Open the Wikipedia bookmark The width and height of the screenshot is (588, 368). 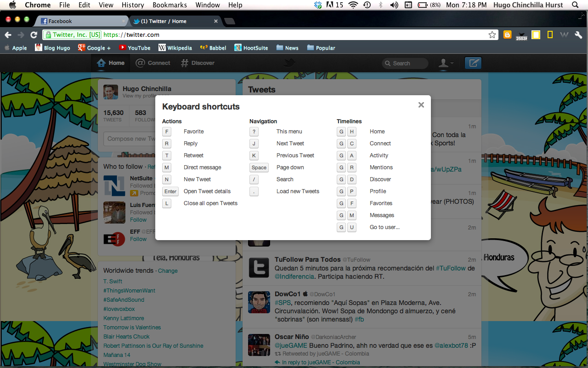pos(175,48)
